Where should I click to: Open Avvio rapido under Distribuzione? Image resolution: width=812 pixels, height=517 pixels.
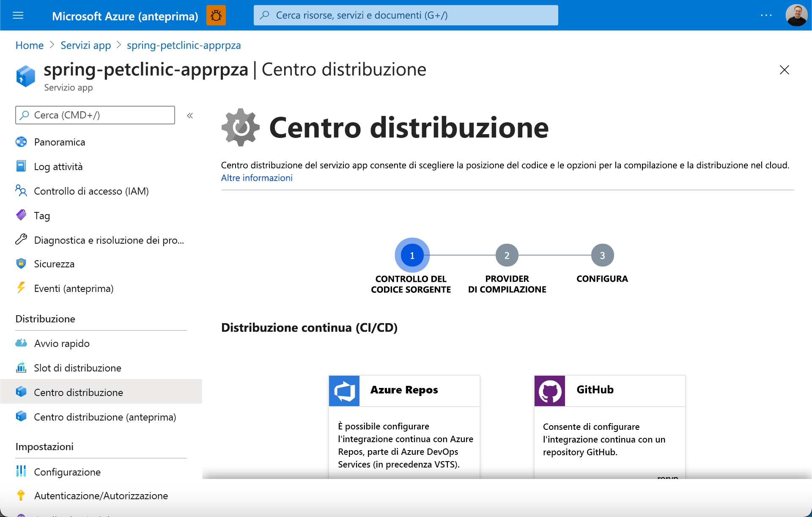61,343
